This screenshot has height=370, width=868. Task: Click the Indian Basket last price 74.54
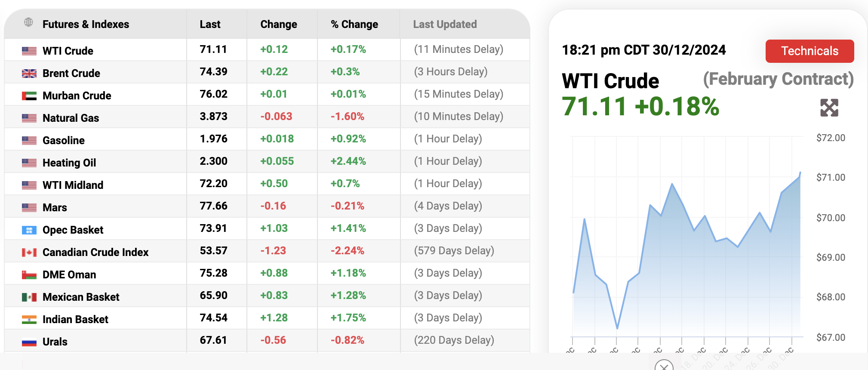click(214, 318)
